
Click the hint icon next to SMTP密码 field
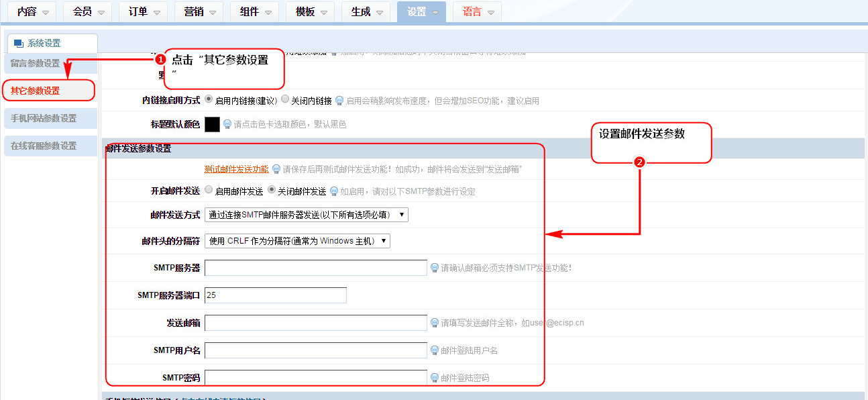click(x=435, y=378)
